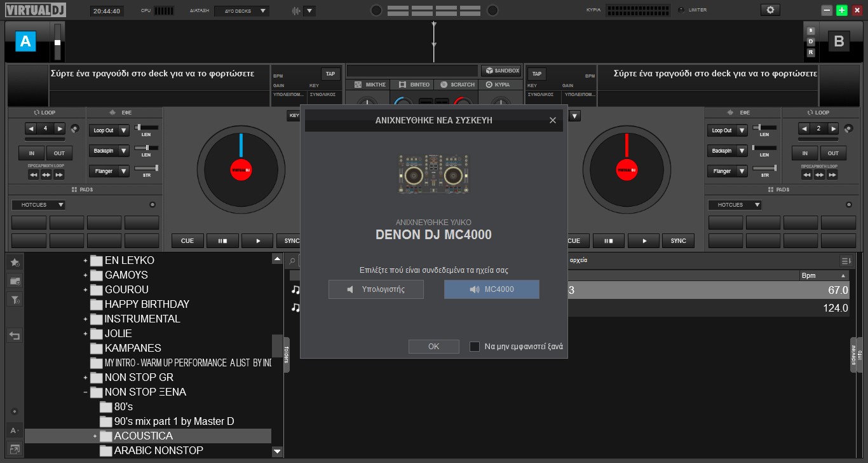Open deck B HOTCUES pads dropdown
The height and width of the screenshot is (463, 868).
[735, 205]
